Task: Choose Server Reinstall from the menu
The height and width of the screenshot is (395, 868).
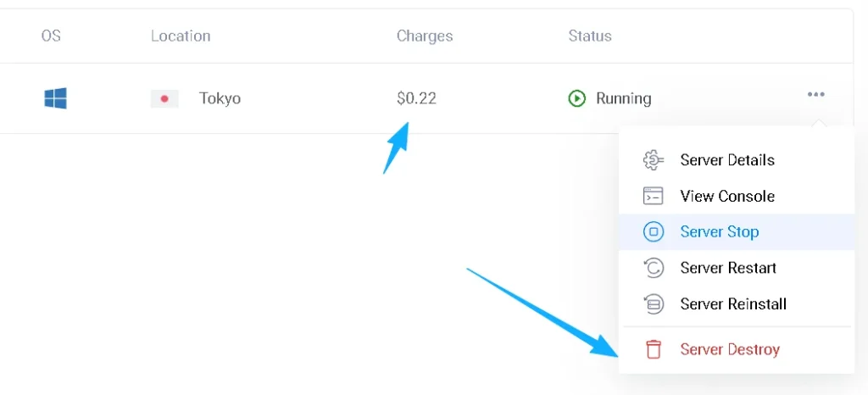Action: click(x=733, y=303)
